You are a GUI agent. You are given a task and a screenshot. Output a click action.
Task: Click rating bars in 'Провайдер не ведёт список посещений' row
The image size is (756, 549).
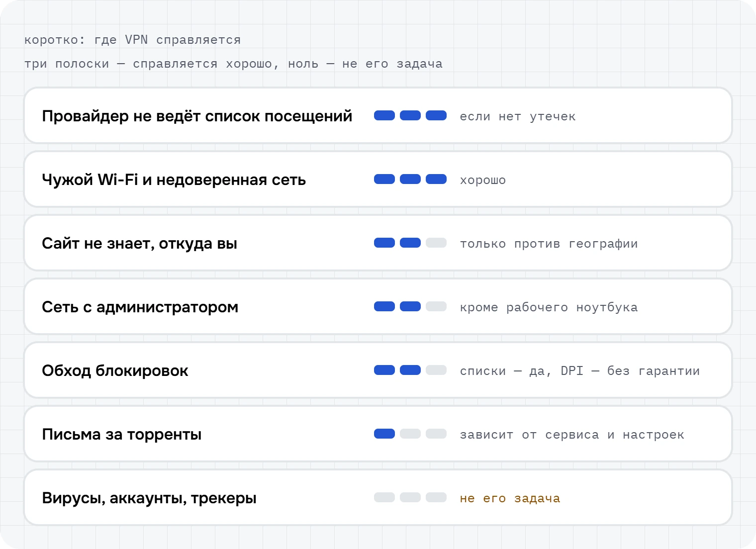tap(410, 115)
